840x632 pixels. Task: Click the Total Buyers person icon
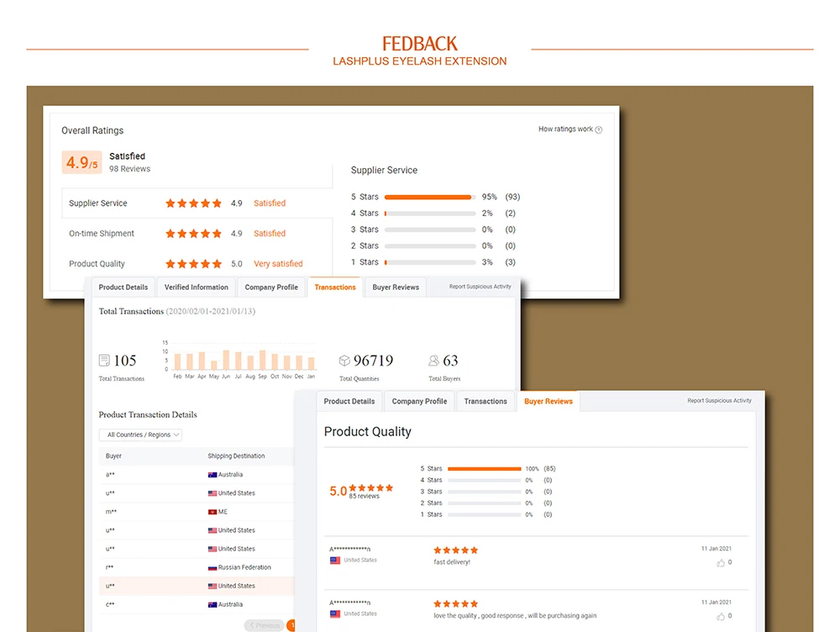click(434, 361)
